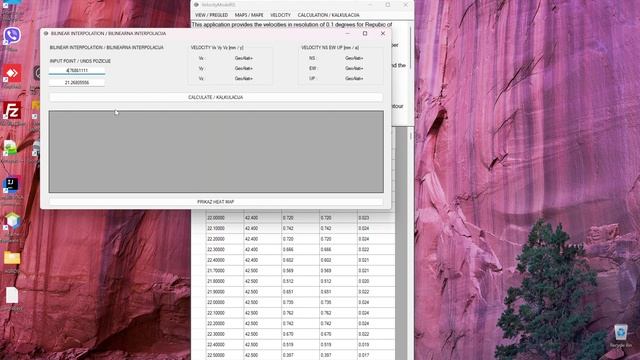Open the CALCULATION / KALKULACIJA menu
The width and height of the screenshot is (640, 360).
[x=329, y=15]
